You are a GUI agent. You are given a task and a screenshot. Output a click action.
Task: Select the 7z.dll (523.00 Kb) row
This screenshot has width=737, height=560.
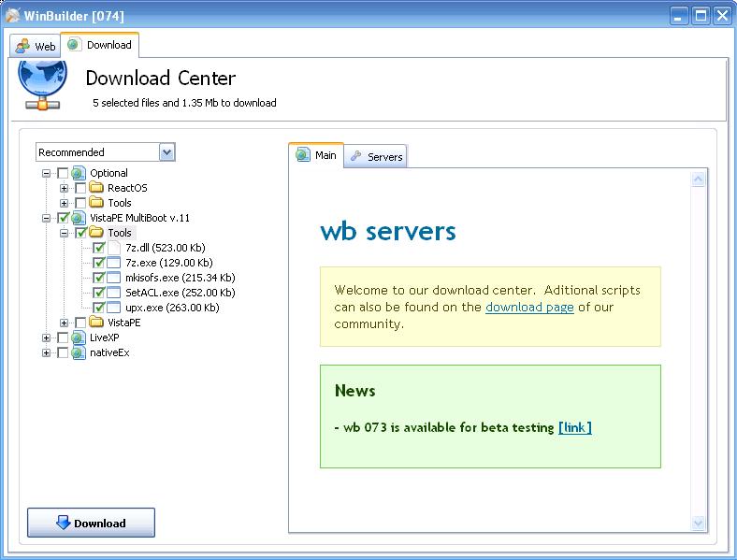(165, 248)
